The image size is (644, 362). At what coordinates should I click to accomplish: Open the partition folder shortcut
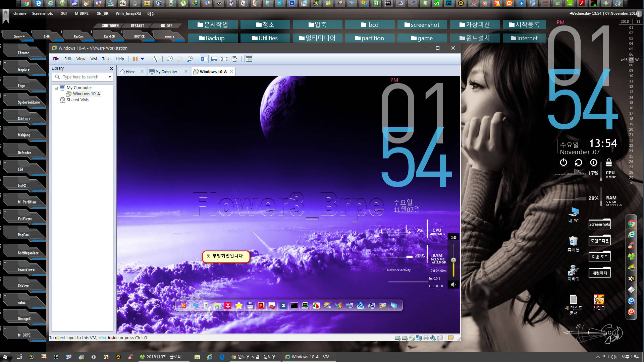coord(370,38)
